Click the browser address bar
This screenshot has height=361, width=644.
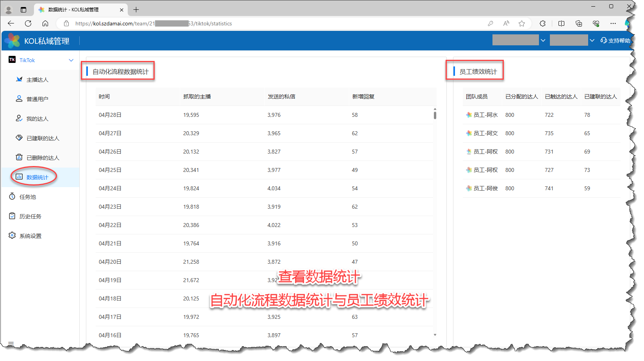click(273, 23)
